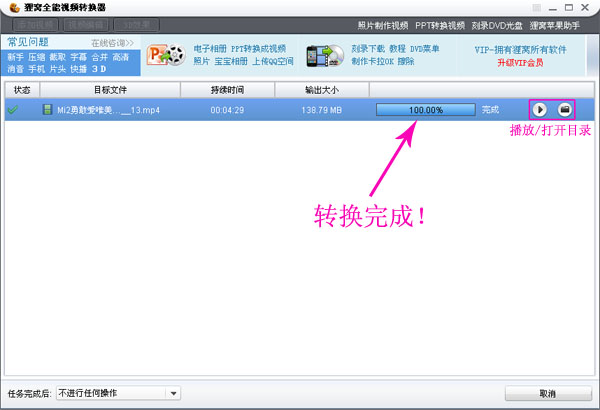
Task: Click the 100.00% progress bar
Action: click(426, 110)
